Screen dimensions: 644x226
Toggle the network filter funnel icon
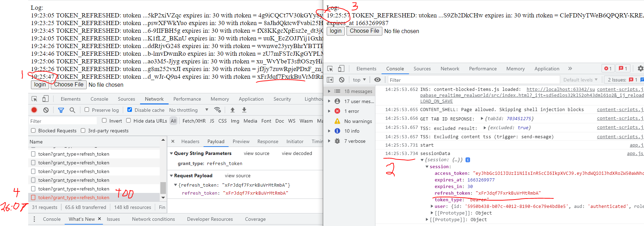61,110
